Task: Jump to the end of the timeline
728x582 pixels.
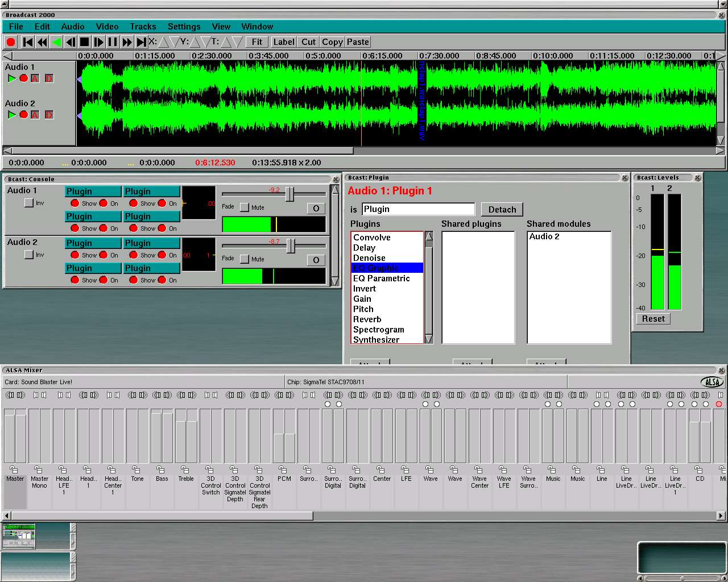Action: 141,42
